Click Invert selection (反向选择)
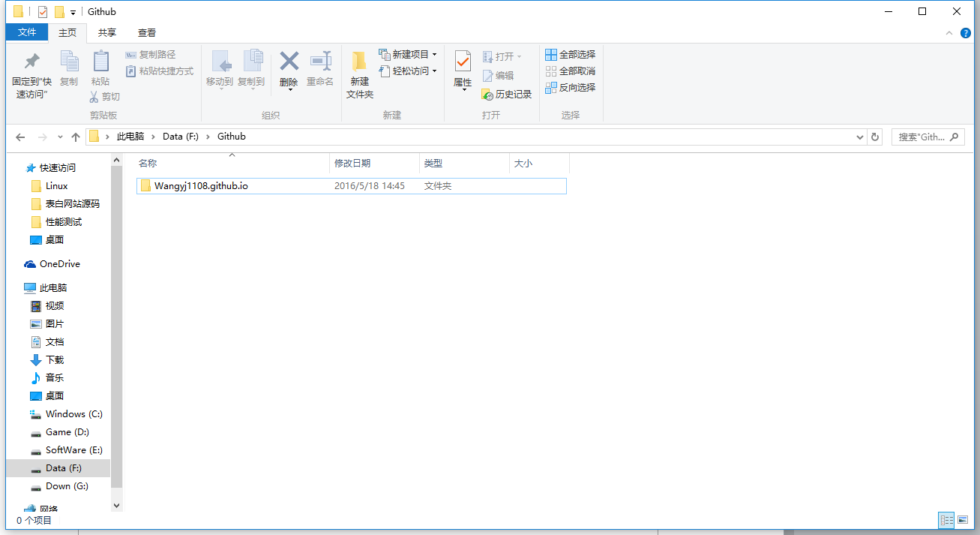Image resolution: width=980 pixels, height=535 pixels. tap(570, 88)
